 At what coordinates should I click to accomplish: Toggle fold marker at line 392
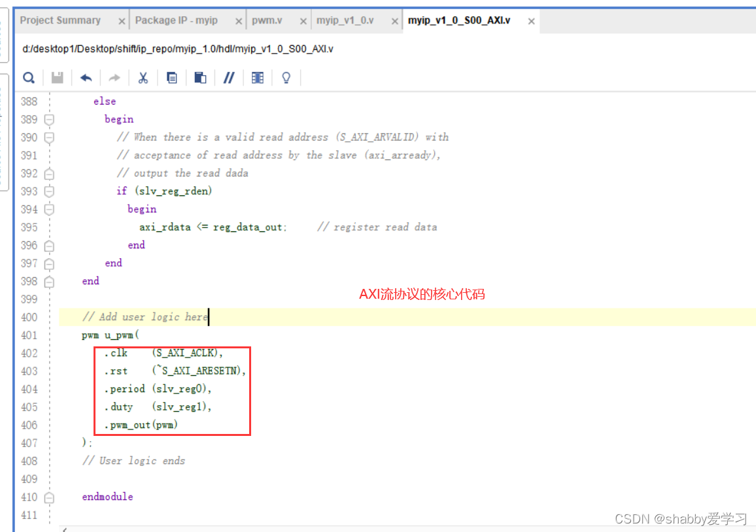click(49, 173)
